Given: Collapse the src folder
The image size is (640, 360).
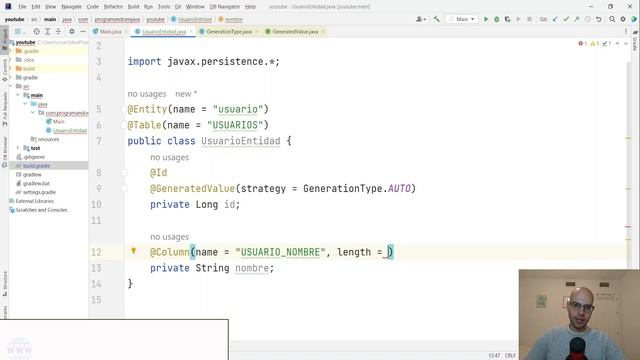Looking at the screenshot, I should 11,86.
